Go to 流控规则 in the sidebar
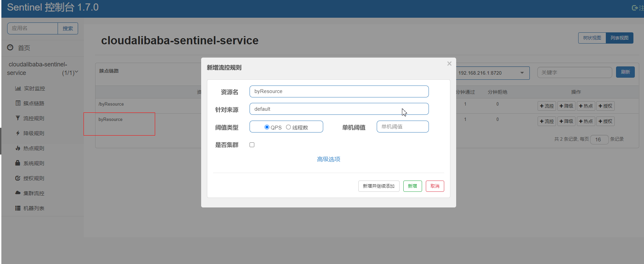Screen dimensions: 644x264 click(x=34, y=118)
